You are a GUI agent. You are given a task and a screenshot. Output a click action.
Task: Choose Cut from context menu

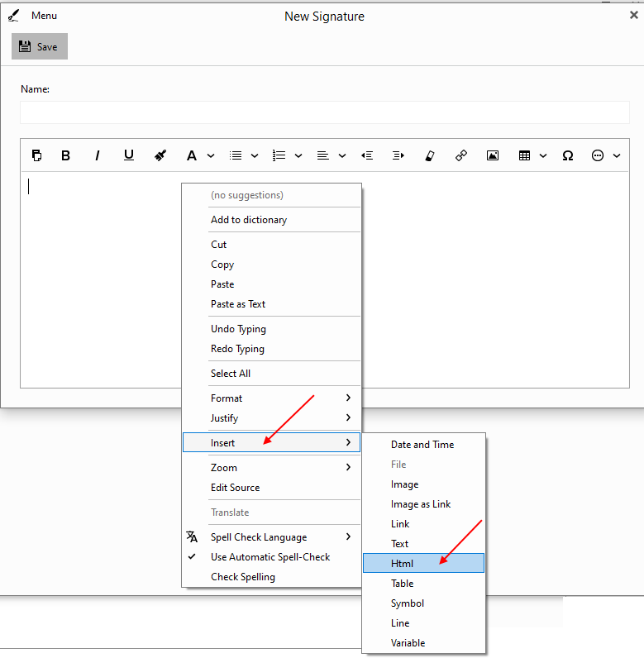tap(271, 244)
